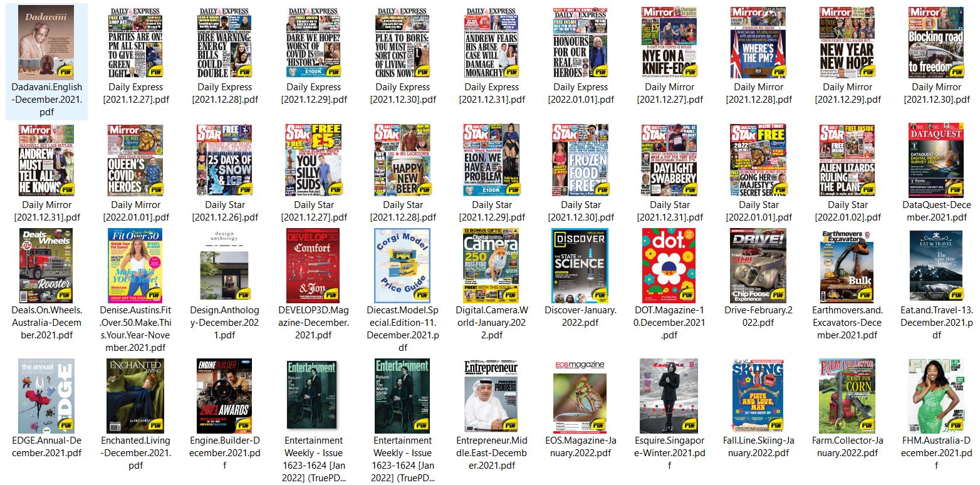980x485 pixels.
Task: Select Entrepreneur Middle East December cover
Action: click(x=491, y=396)
